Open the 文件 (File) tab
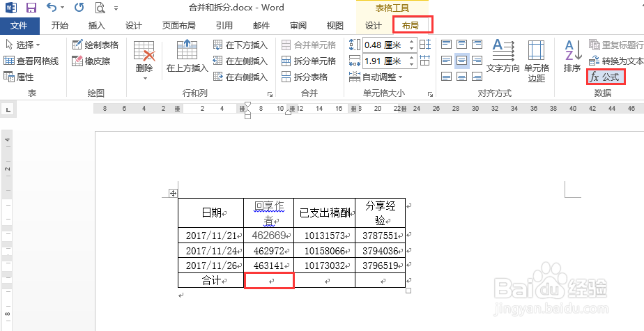The height and width of the screenshot is (331, 644). point(19,26)
